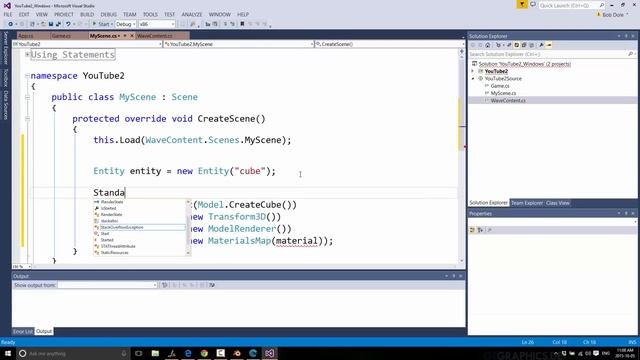Collapse the YouTube2Source project node
Viewport: 640px width, 360px height.
473,78
